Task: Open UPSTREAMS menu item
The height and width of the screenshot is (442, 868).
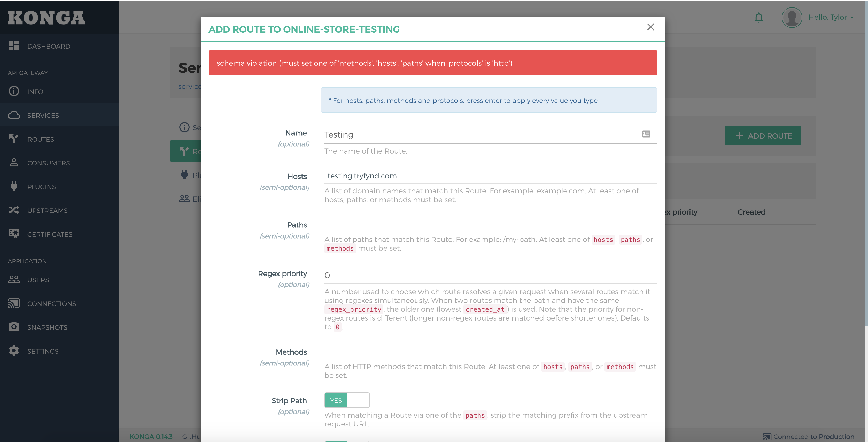Action: click(59, 210)
